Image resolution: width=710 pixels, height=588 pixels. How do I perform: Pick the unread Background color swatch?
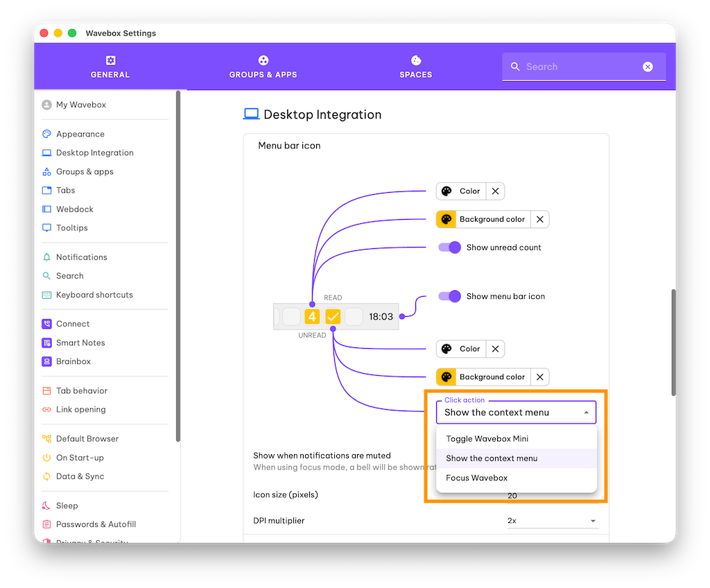click(x=447, y=377)
